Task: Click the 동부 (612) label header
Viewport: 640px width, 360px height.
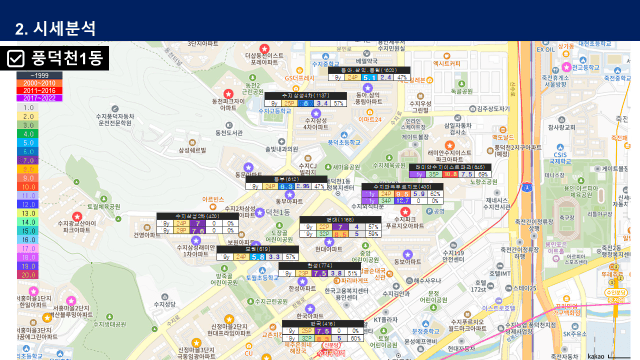Action: (x=287, y=179)
